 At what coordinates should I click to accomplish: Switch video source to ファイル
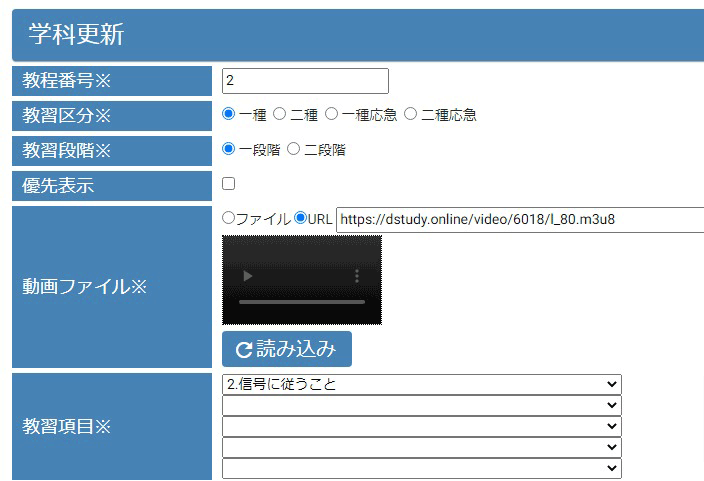pos(229,218)
